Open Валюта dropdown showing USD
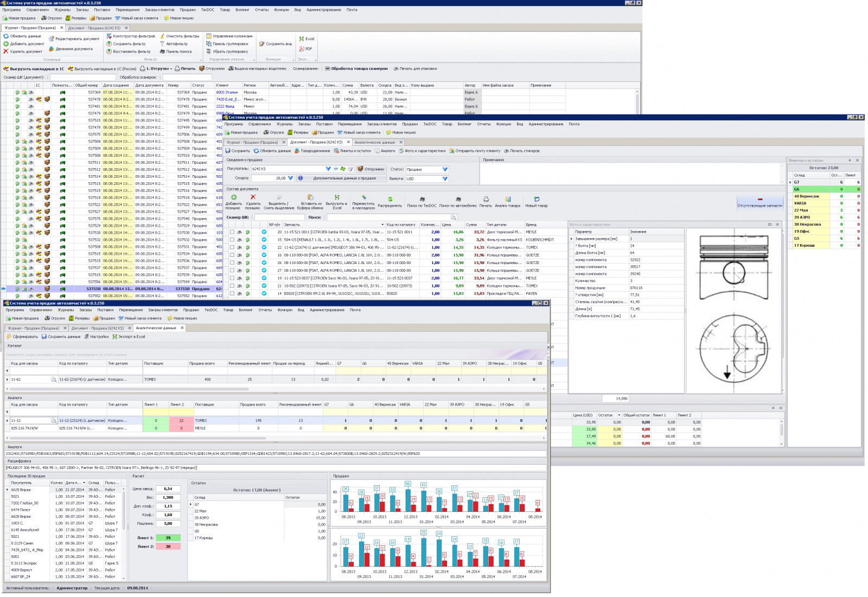 point(445,178)
